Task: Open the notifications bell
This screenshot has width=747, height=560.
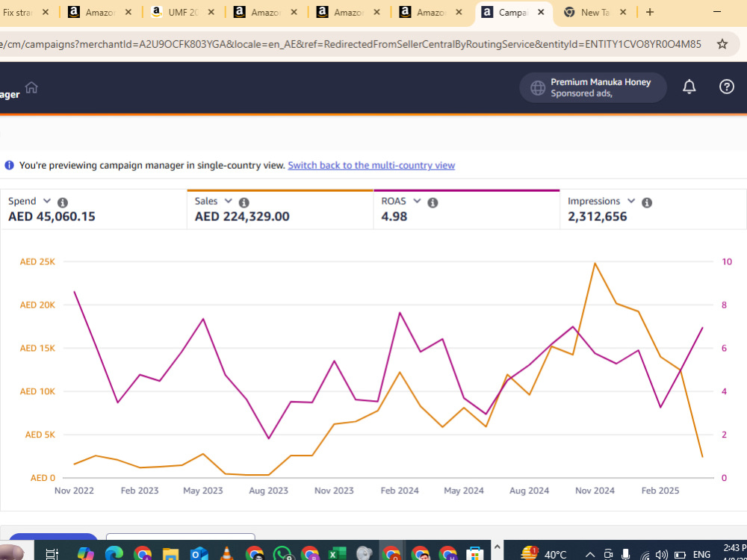Action: (689, 87)
